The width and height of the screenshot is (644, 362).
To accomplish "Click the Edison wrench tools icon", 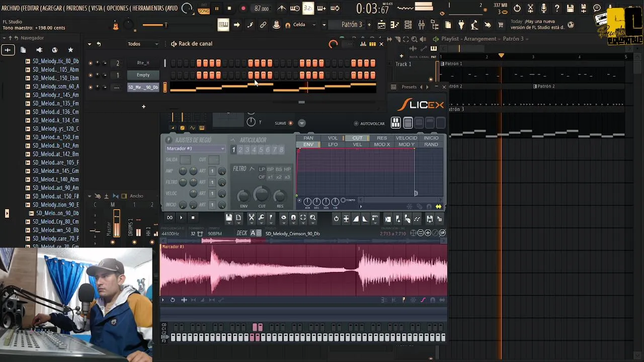I will pyautogui.click(x=261, y=218).
